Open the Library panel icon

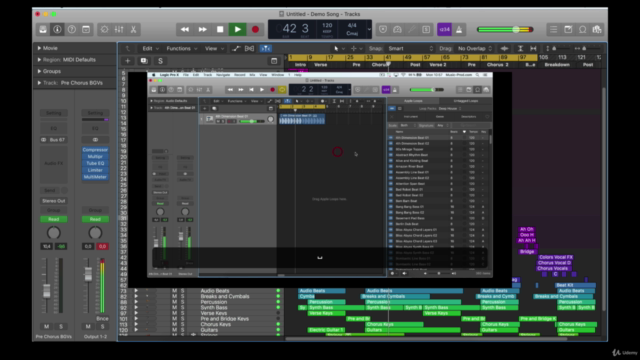pos(43,29)
